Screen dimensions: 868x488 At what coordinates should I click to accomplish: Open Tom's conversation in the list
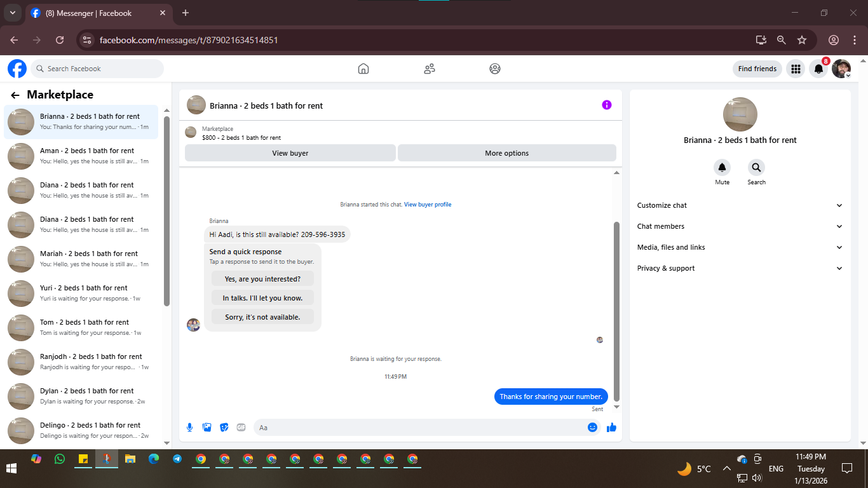[x=81, y=327]
